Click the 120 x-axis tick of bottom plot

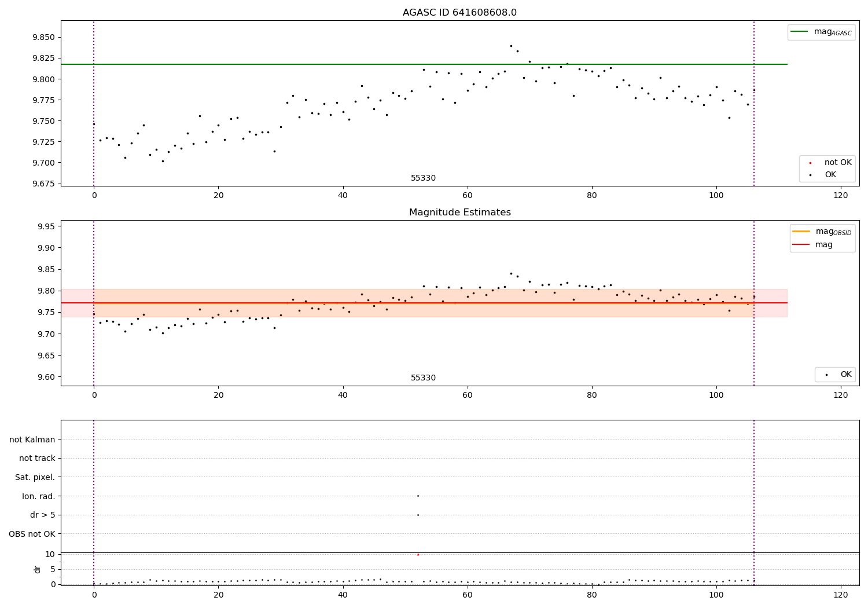pos(840,594)
